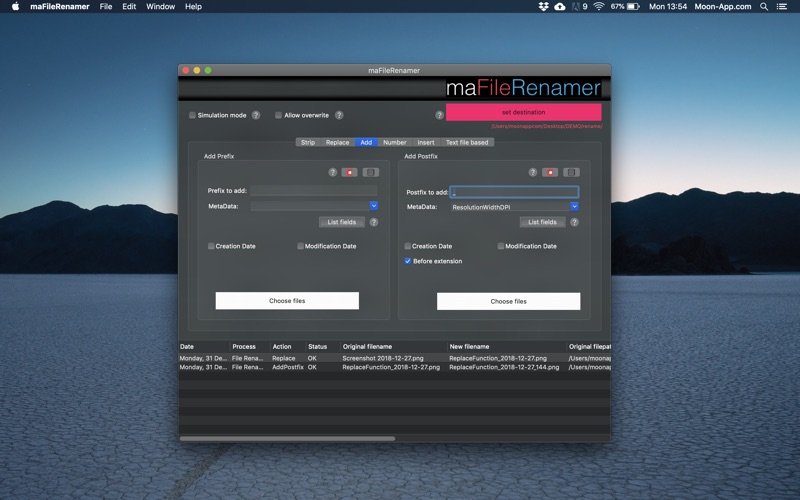Uncheck the Before extension checkbox

(x=408, y=261)
